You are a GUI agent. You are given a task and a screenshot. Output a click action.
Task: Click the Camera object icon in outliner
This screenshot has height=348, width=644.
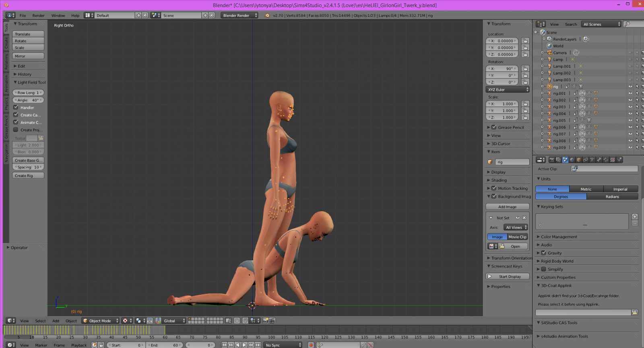pyautogui.click(x=549, y=53)
